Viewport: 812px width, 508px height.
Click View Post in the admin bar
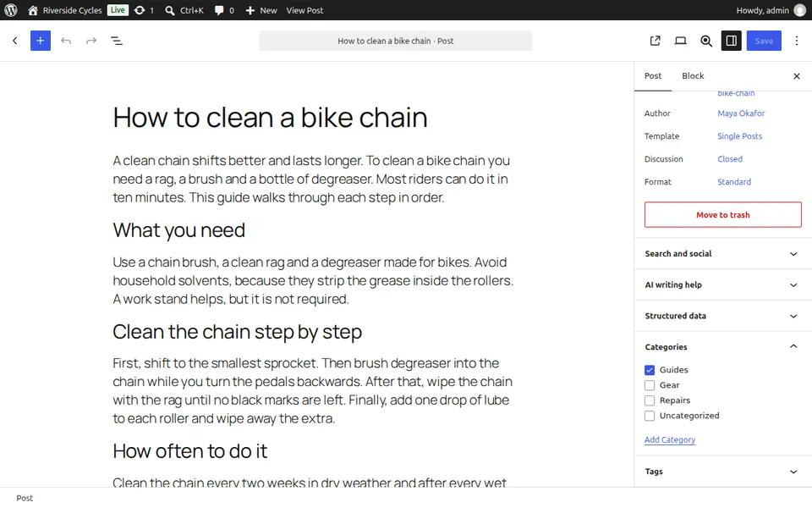coord(304,10)
